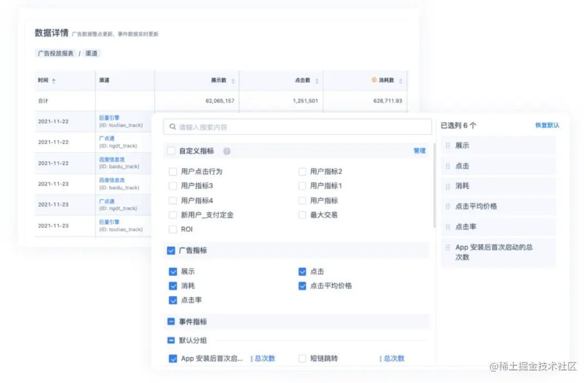Open 巨量引擎 link in 2021-11-23 row

(109, 222)
